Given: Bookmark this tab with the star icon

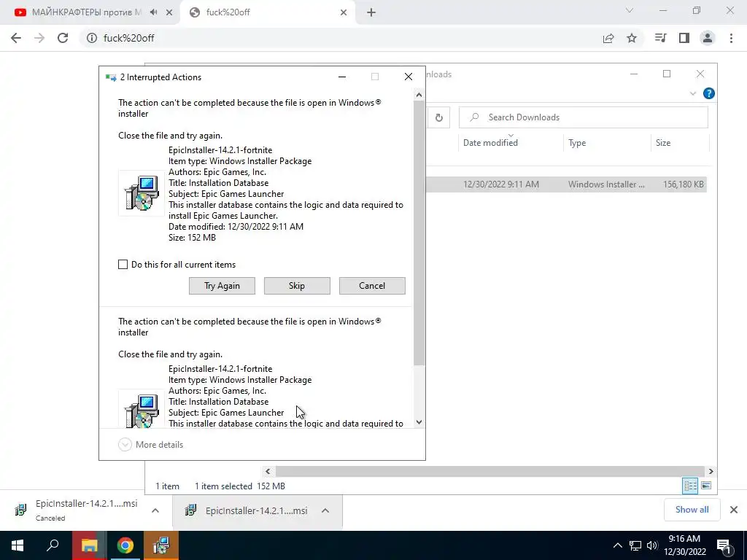Looking at the screenshot, I should point(632,38).
